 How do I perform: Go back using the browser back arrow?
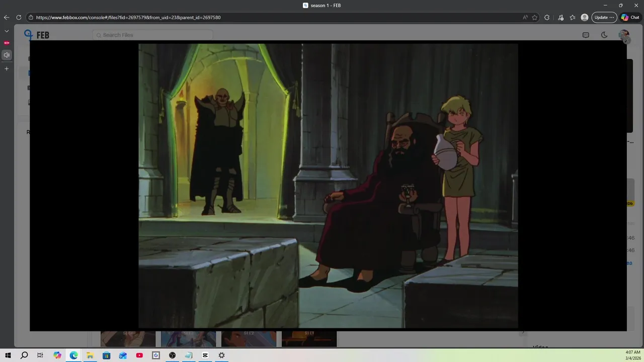pos(7,17)
